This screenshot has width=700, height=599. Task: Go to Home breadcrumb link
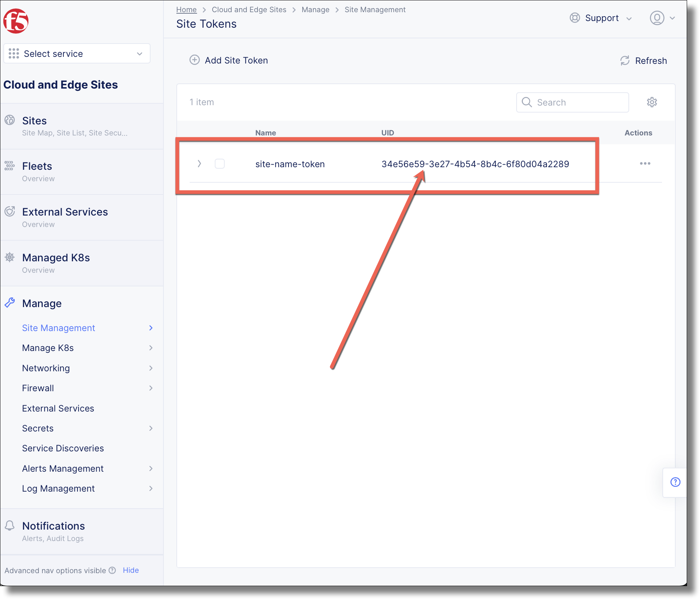click(x=186, y=10)
